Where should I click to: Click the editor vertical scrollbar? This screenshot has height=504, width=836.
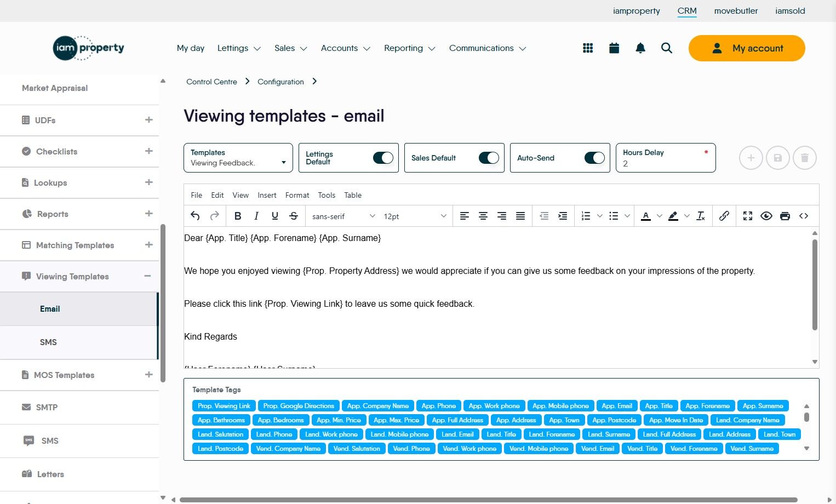point(815,285)
